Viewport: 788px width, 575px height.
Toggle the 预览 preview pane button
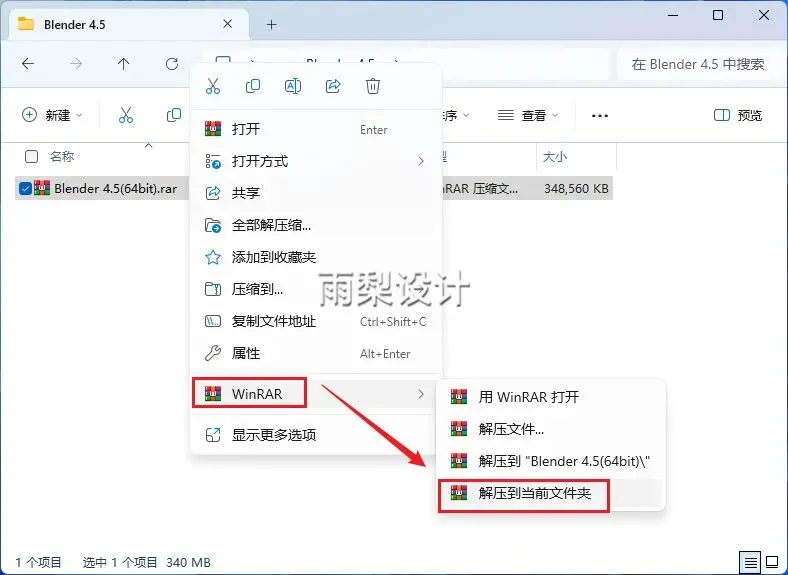click(738, 116)
